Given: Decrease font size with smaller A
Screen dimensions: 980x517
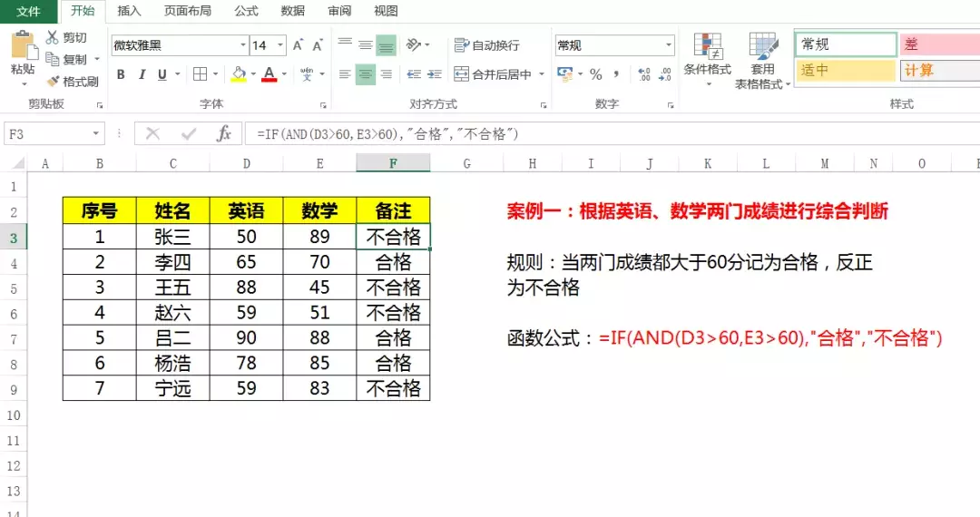Looking at the screenshot, I should coord(318,45).
